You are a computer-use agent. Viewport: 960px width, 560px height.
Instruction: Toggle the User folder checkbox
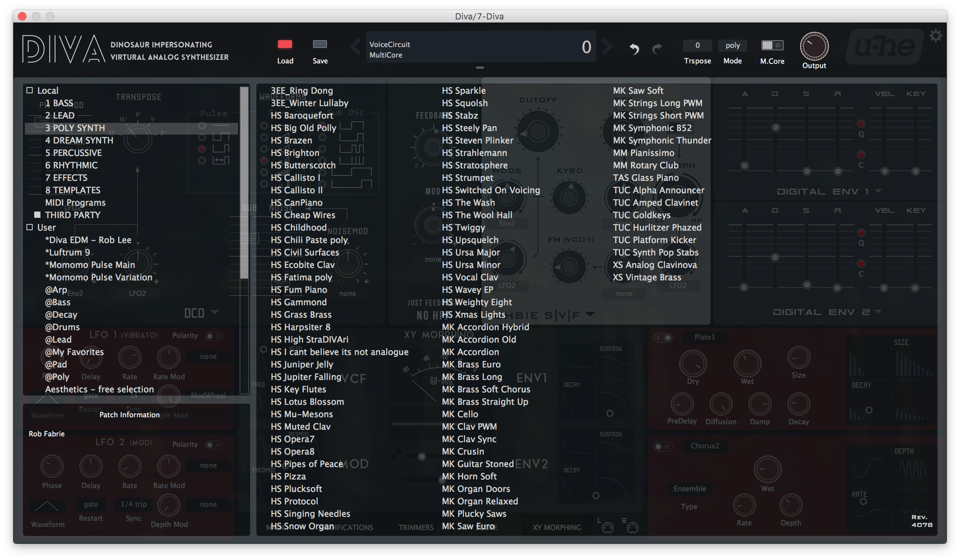point(30,227)
